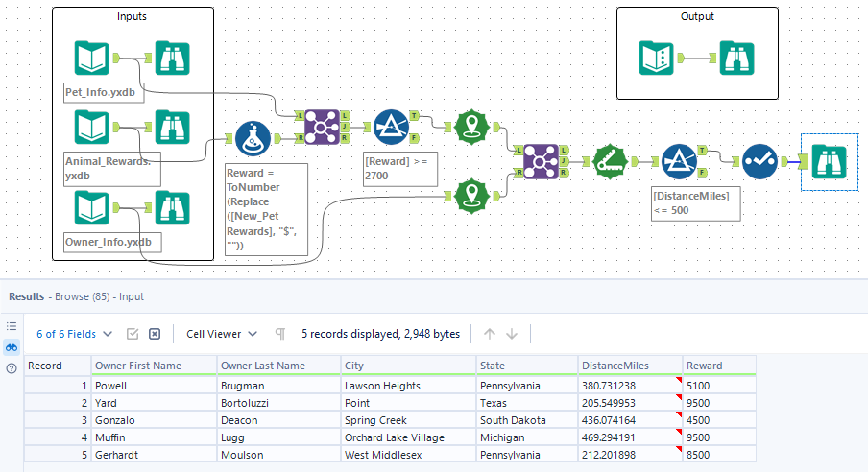Select the DistanceMiles cell 205.549953
The width and height of the screenshot is (868, 472).
point(631,403)
